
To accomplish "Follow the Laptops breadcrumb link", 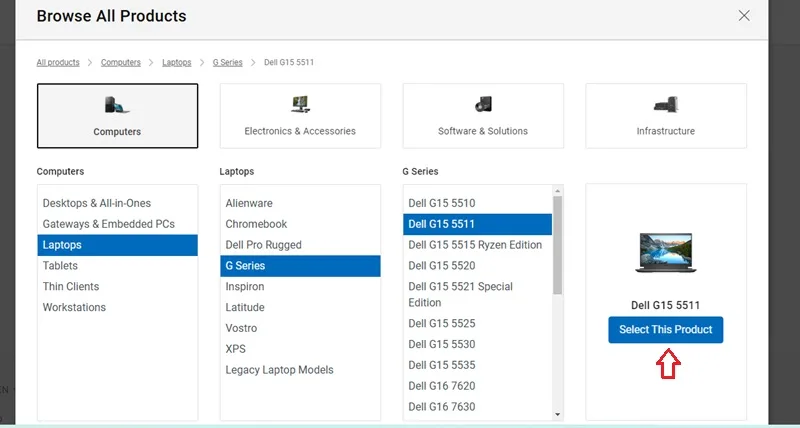I will point(177,62).
